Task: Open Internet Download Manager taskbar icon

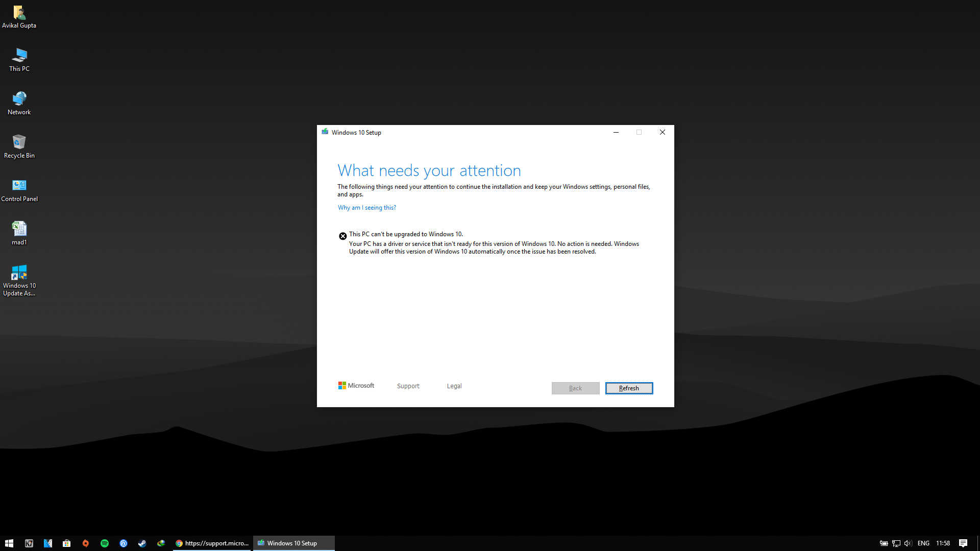Action: point(161,543)
